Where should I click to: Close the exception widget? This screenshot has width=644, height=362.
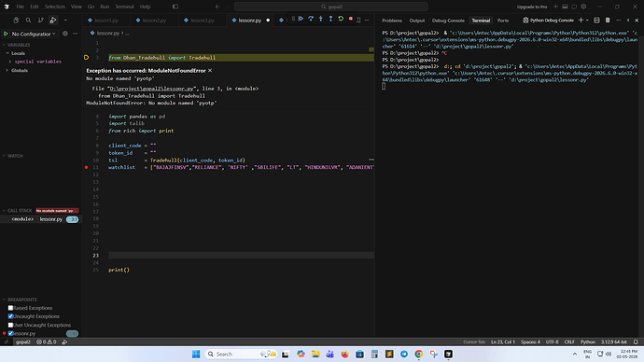tap(210, 71)
